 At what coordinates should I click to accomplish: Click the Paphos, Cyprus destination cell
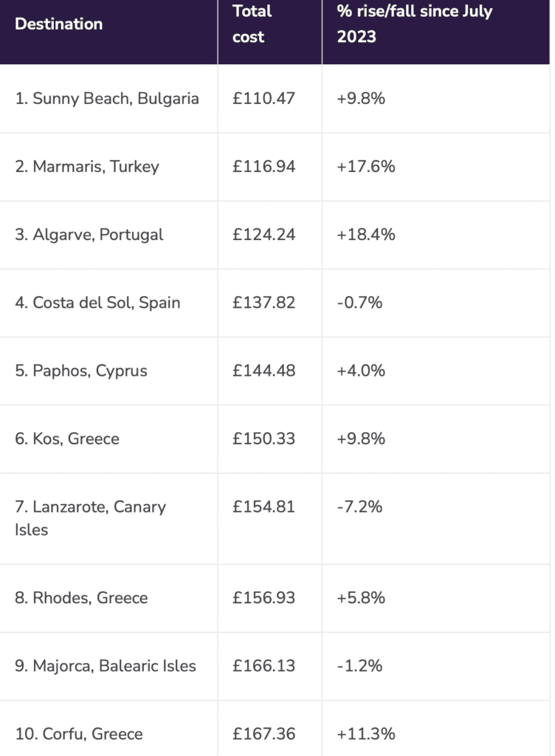click(x=108, y=371)
